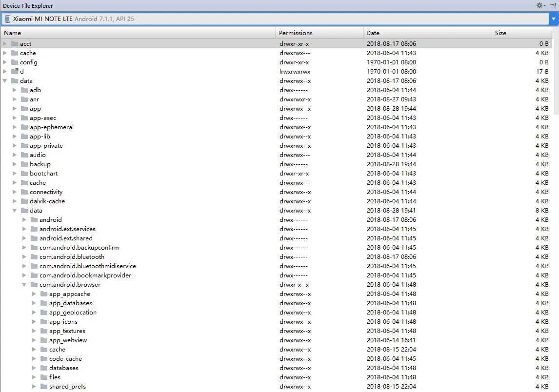Click the date 2018-08-27 09:43
The image size is (559, 392).
(391, 99)
